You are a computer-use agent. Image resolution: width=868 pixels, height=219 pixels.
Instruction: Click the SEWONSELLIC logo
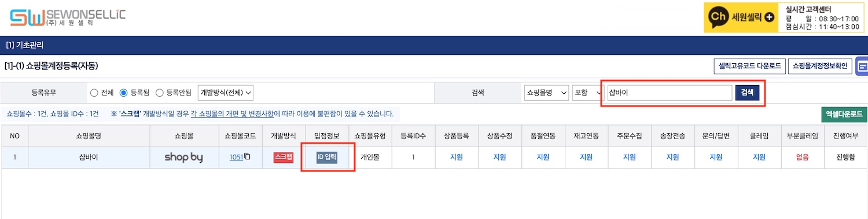click(x=67, y=17)
